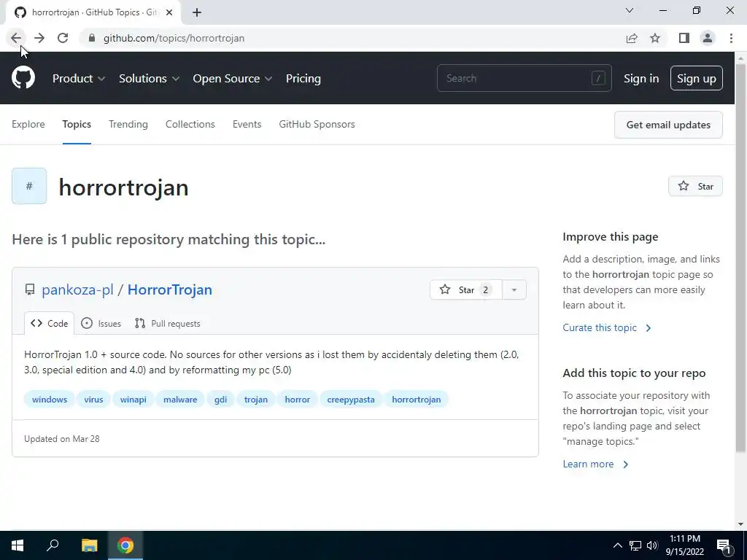Open the pankoza-pl user profile link
This screenshot has width=747, height=560.
(x=77, y=289)
